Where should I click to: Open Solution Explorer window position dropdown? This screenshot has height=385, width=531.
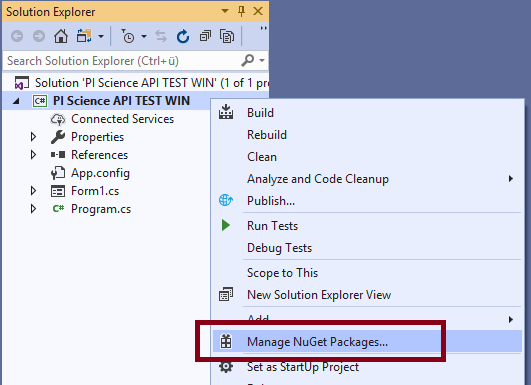[225, 11]
